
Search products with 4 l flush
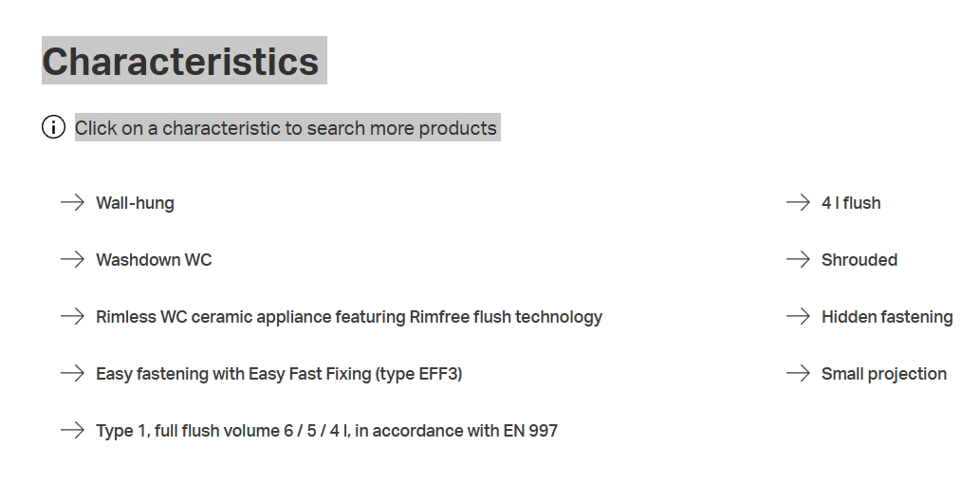[851, 203]
